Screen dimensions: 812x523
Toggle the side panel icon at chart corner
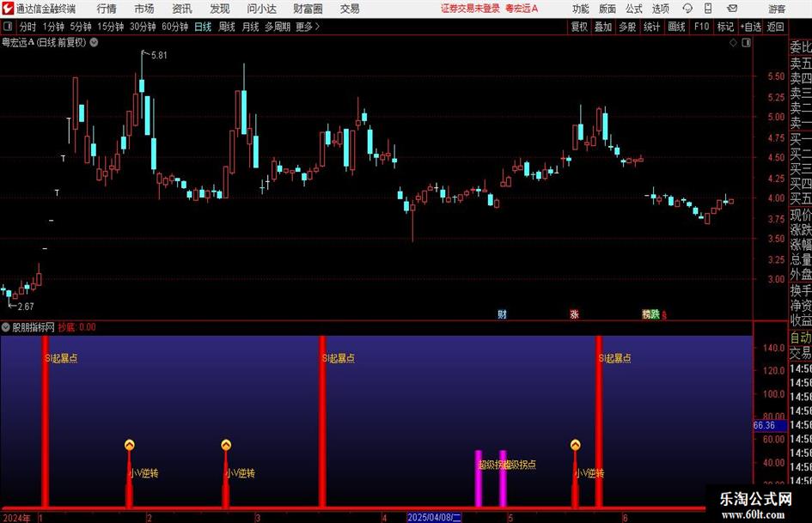[x=746, y=43]
